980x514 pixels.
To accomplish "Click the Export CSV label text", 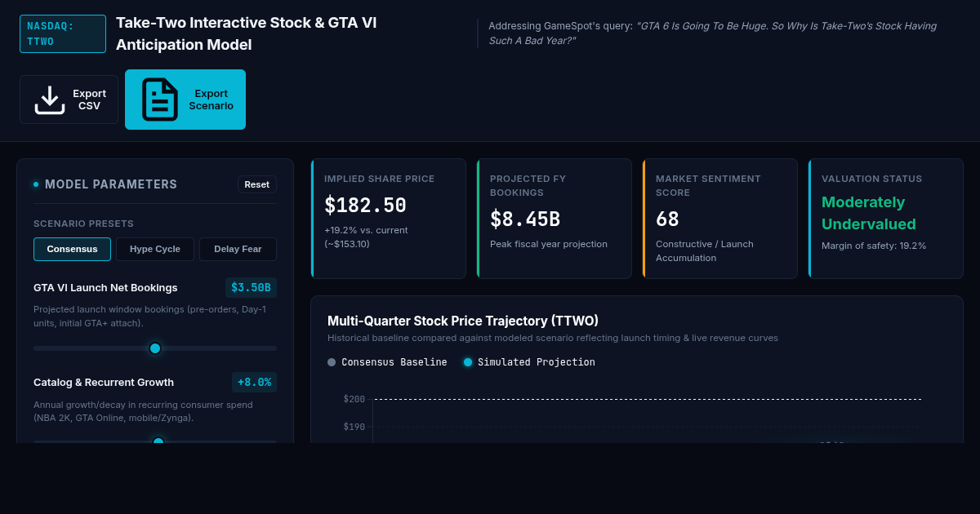I will (x=90, y=100).
